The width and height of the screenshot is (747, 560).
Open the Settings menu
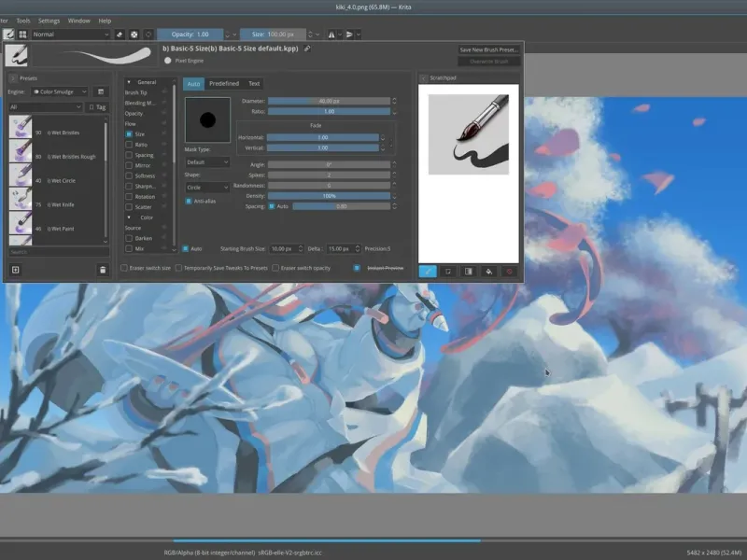click(49, 20)
